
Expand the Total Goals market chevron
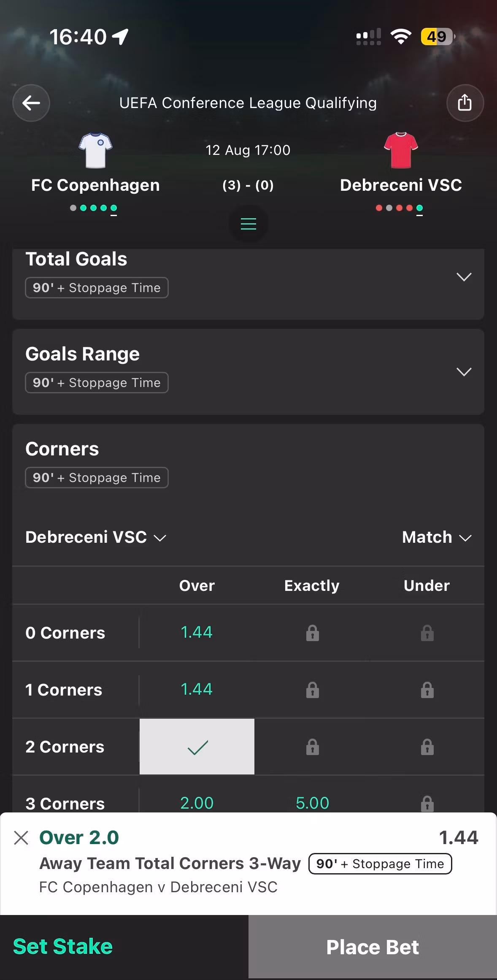tap(464, 277)
